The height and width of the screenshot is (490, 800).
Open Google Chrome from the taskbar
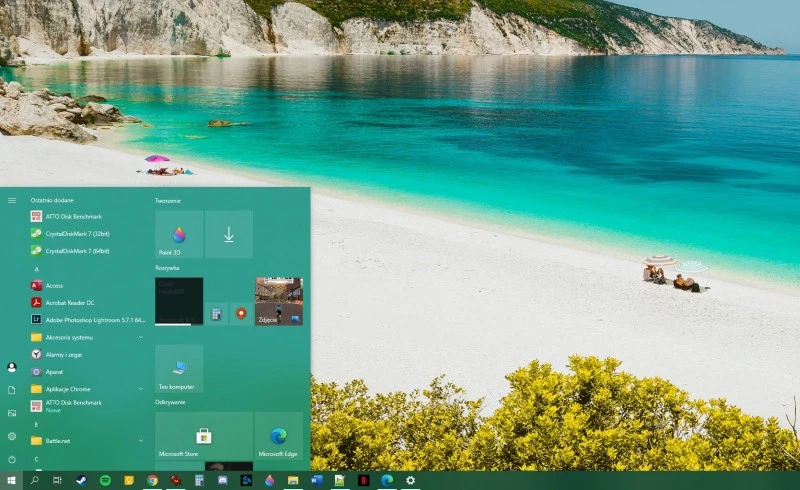(152, 480)
